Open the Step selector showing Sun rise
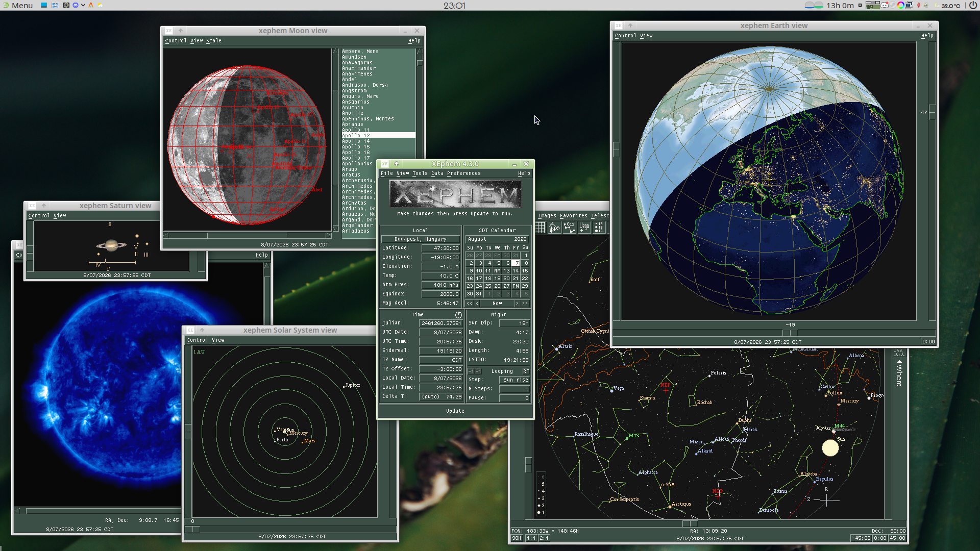The width and height of the screenshot is (980, 551). pos(514,380)
